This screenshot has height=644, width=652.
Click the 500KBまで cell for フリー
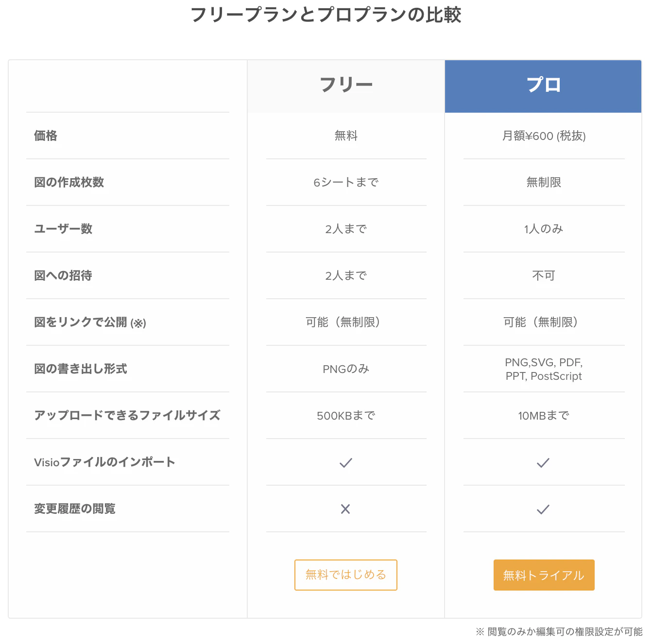345,416
